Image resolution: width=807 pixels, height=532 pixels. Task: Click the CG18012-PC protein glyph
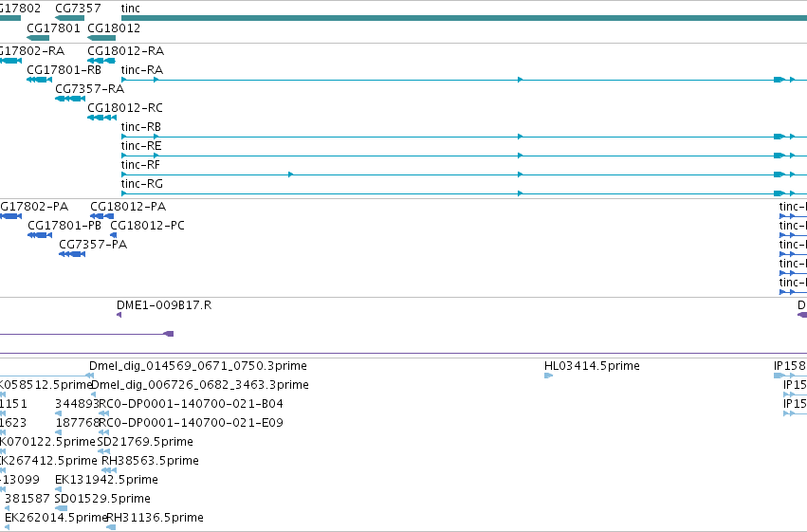click(x=113, y=235)
